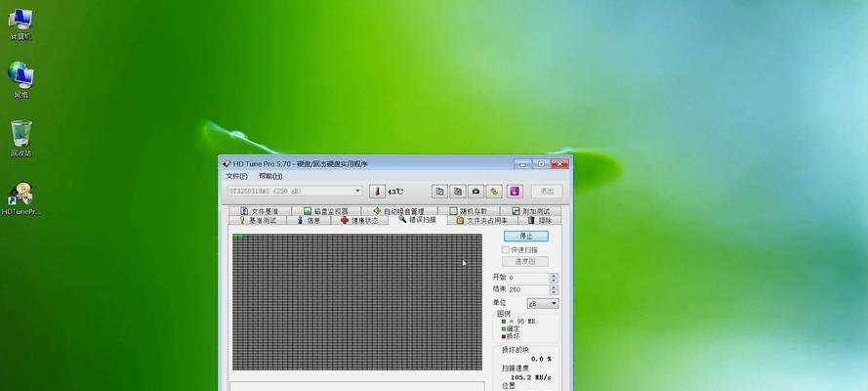Click the 退出 exit button
Viewport: 868px width, 391px height.
point(547,191)
